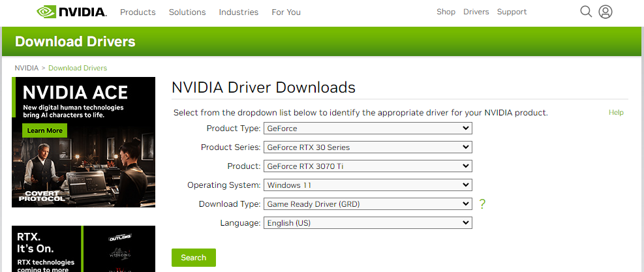Open the Operating System dropdown
This screenshot has height=272, width=644.
[x=368, y=185]
